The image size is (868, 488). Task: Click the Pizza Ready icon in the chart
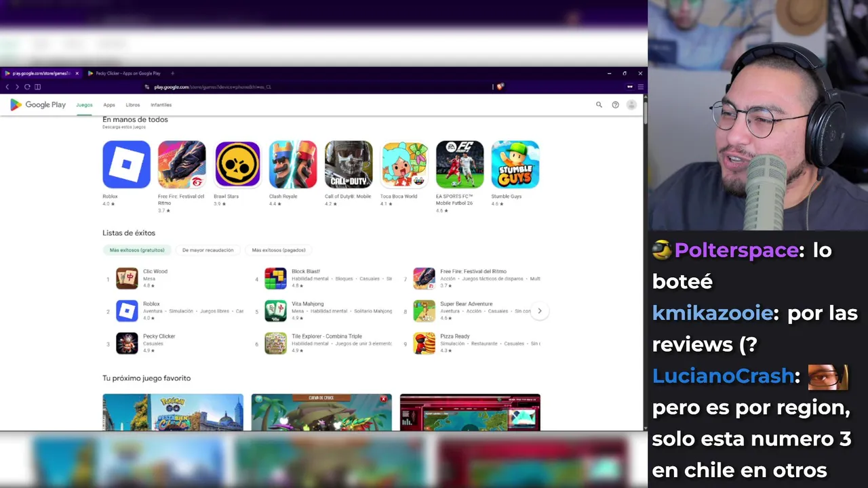coord(424,344)
